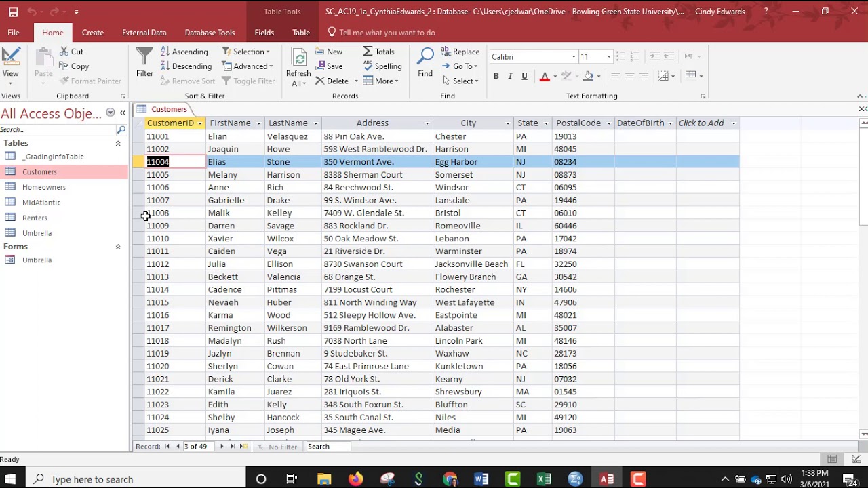Align text left
This screenshot has height=488, width=868.
coord(615,76)
